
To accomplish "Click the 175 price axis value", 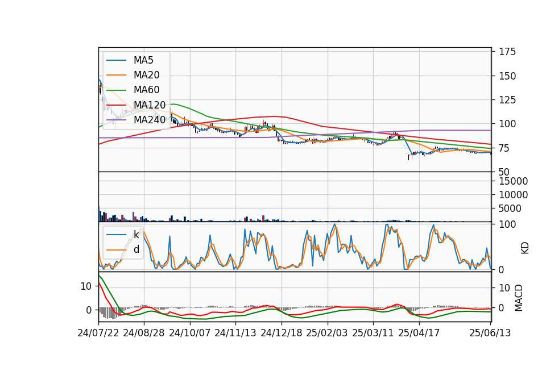I will [x=507, y=52].
